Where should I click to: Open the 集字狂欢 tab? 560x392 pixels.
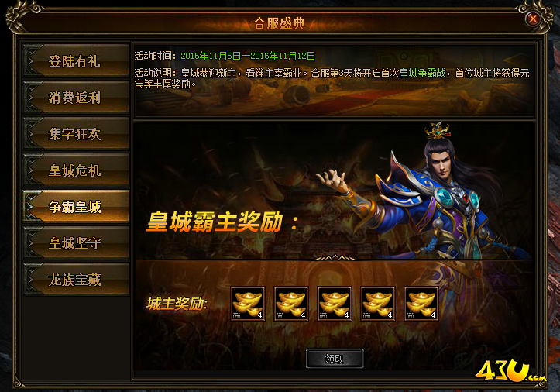pyautogui.click(x=76, y=134)
